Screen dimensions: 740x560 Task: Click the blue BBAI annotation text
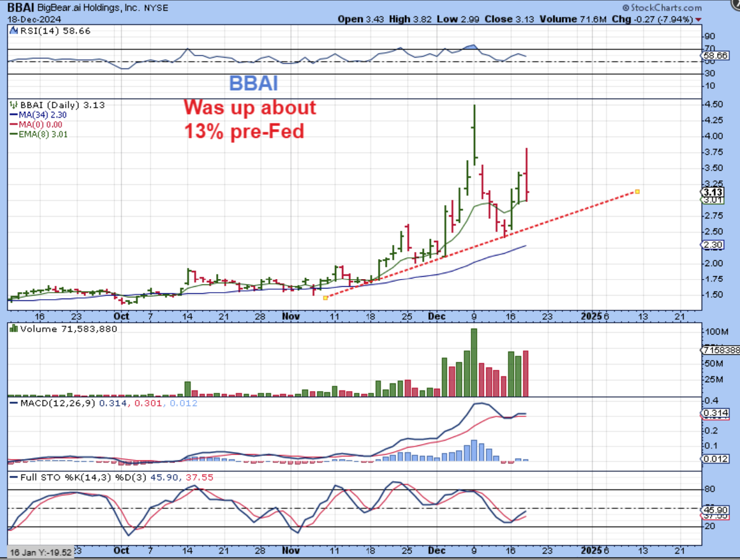(253, 84)
